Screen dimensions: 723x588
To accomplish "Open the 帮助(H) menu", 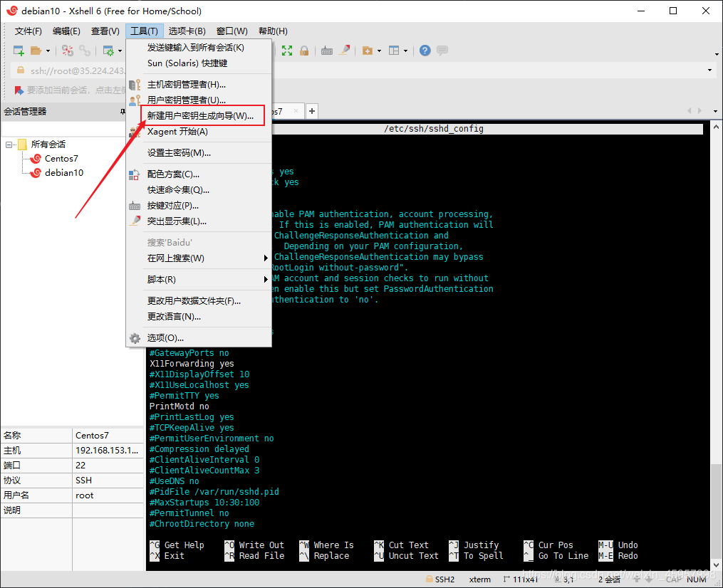I will [273, 31].
